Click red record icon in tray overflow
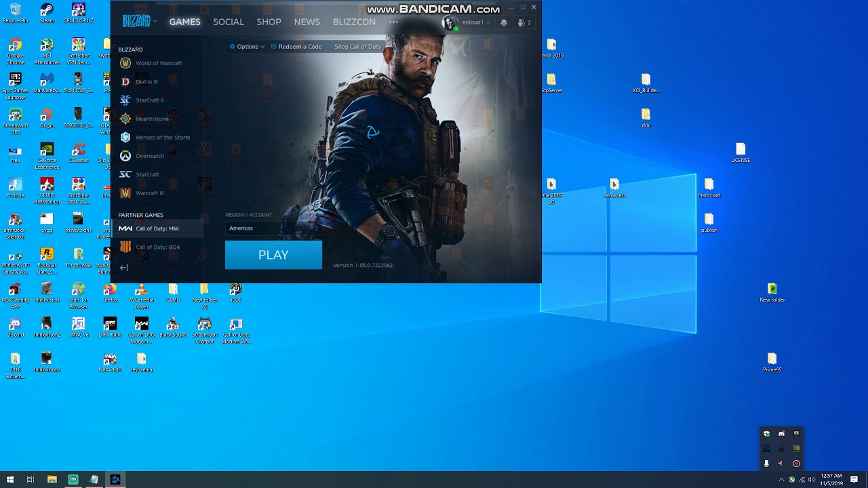The height and width of the screenshot is (488, 868). (796, 464)
